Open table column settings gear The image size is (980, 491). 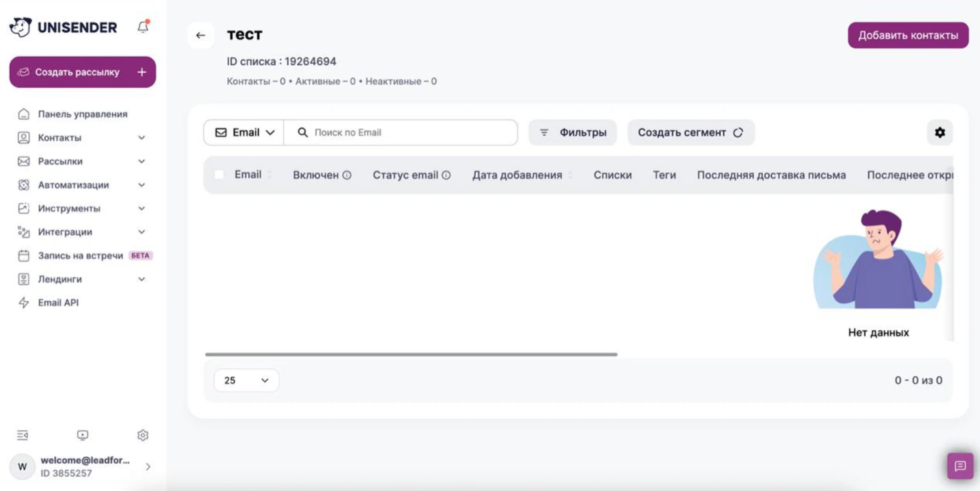(x=939, y=132)
